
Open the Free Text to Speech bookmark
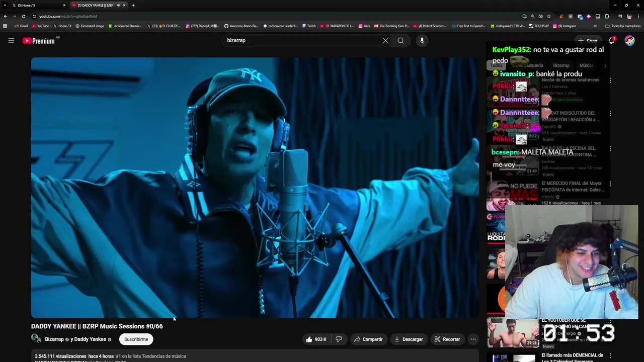pos(469,26)
